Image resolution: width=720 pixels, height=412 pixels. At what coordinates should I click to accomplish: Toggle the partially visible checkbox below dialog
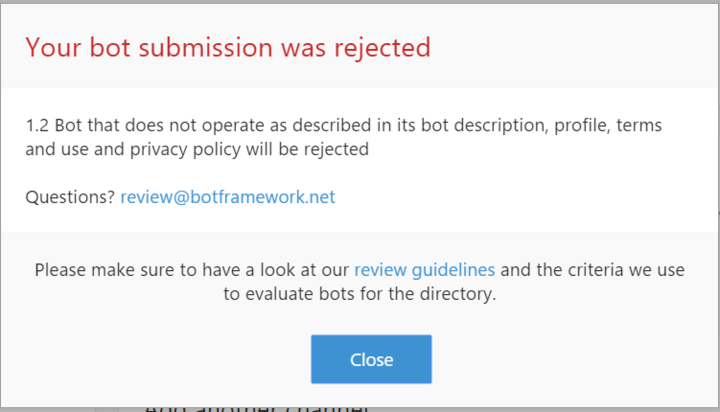click(x=103, y=408)
